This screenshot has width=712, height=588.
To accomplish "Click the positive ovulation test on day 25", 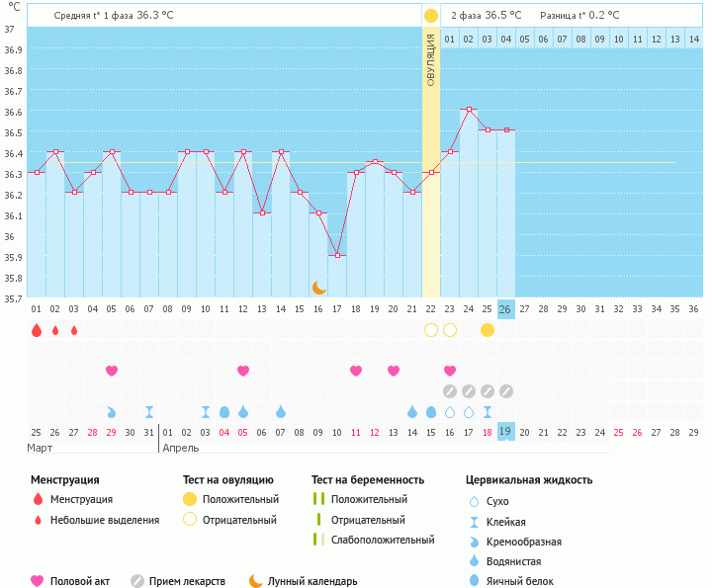I will point(488,330).
